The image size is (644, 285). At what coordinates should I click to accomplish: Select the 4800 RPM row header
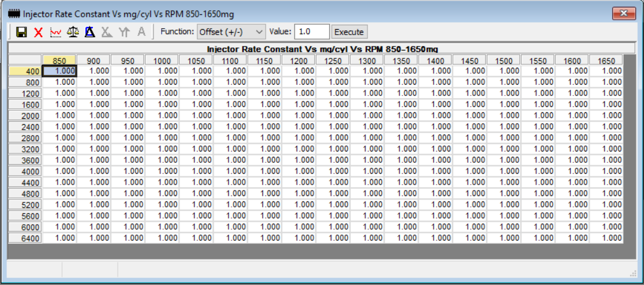coord(25,193)
